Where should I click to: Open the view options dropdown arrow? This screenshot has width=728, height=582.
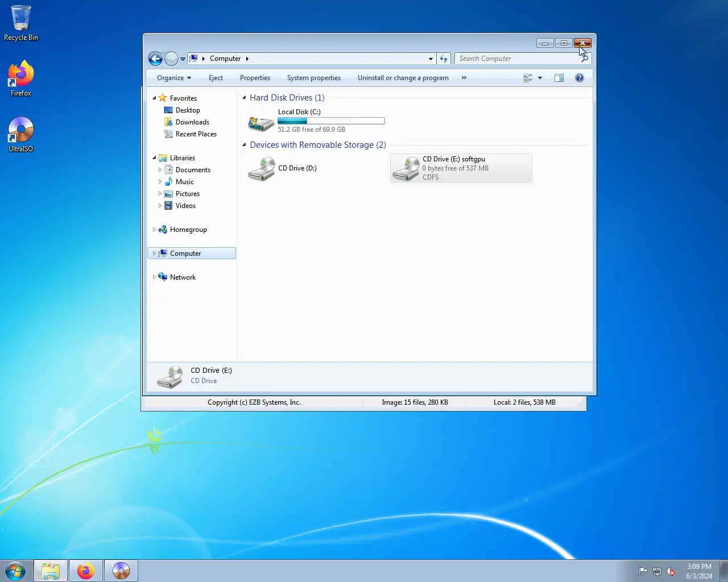(540, 78)
